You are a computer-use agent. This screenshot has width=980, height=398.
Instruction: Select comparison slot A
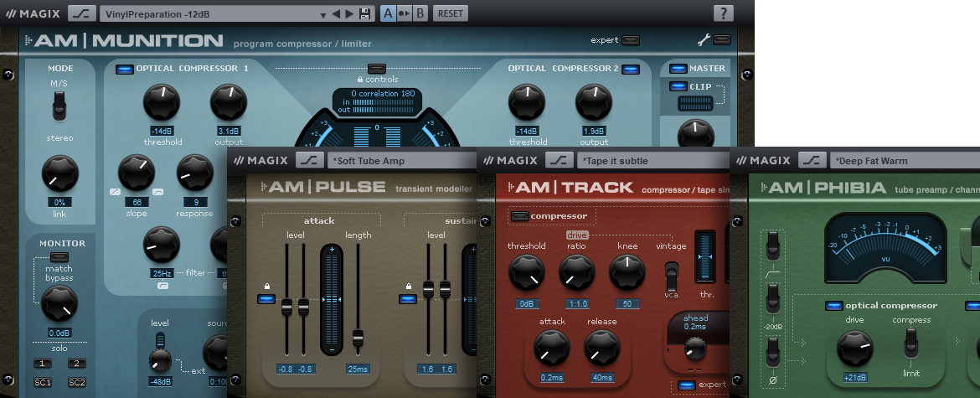(x=388, y=13)
